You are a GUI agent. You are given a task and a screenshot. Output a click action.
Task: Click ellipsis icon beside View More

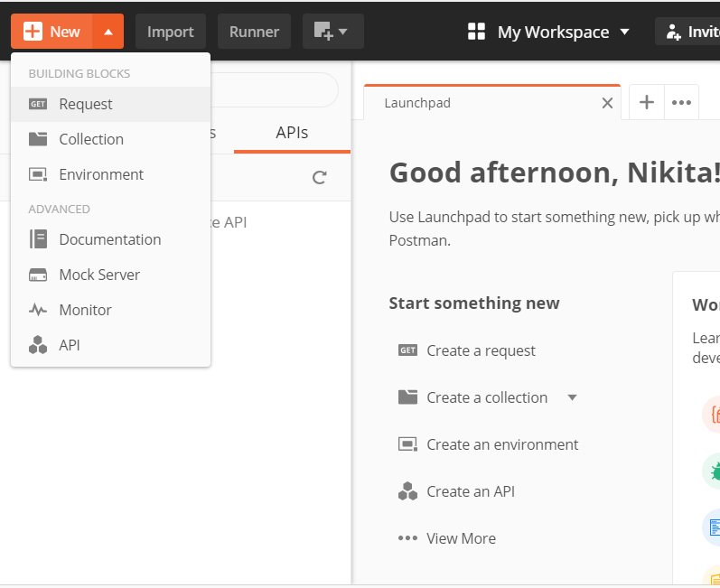[x=407, y=538]
